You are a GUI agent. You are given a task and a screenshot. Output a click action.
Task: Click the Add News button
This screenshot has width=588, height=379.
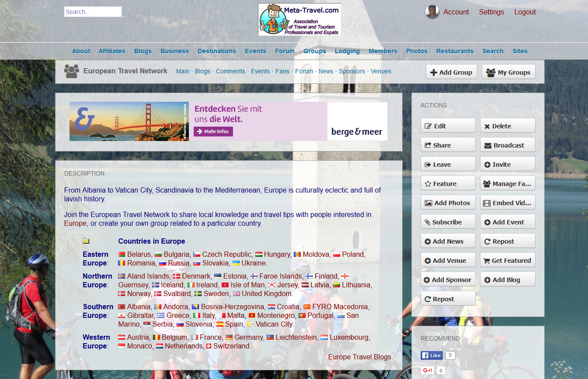pos(448,241)
